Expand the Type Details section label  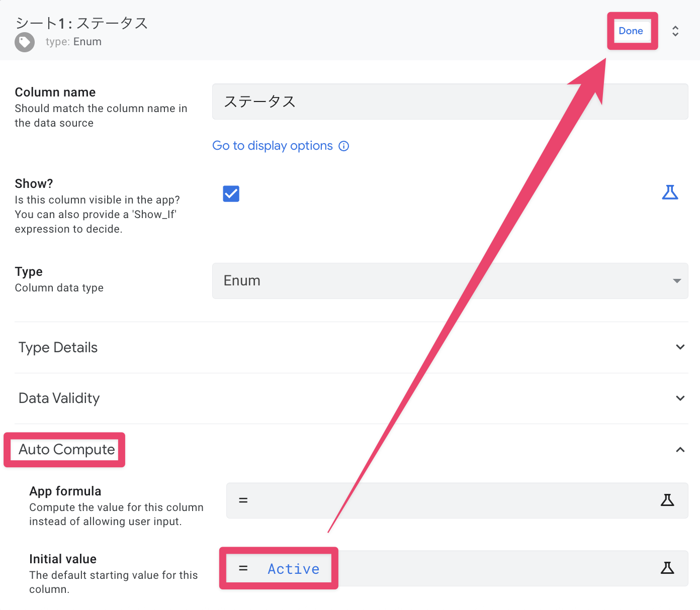click(58, 348)
